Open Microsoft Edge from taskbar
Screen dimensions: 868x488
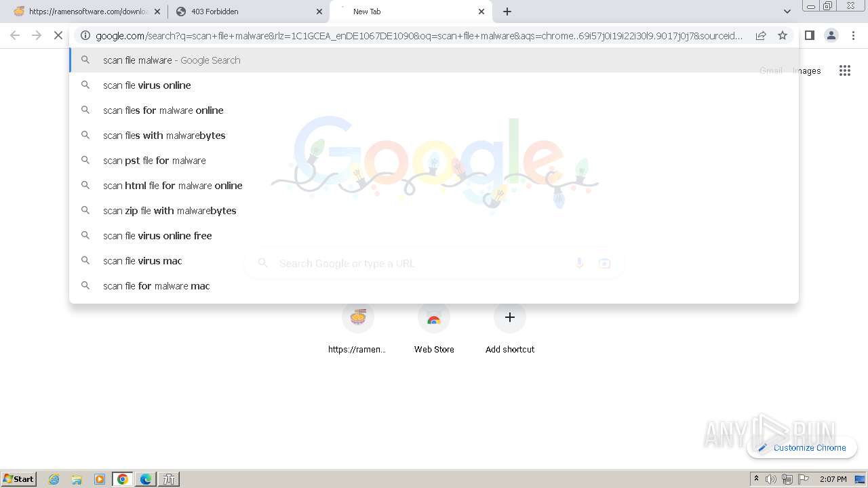tap(146, 479)
